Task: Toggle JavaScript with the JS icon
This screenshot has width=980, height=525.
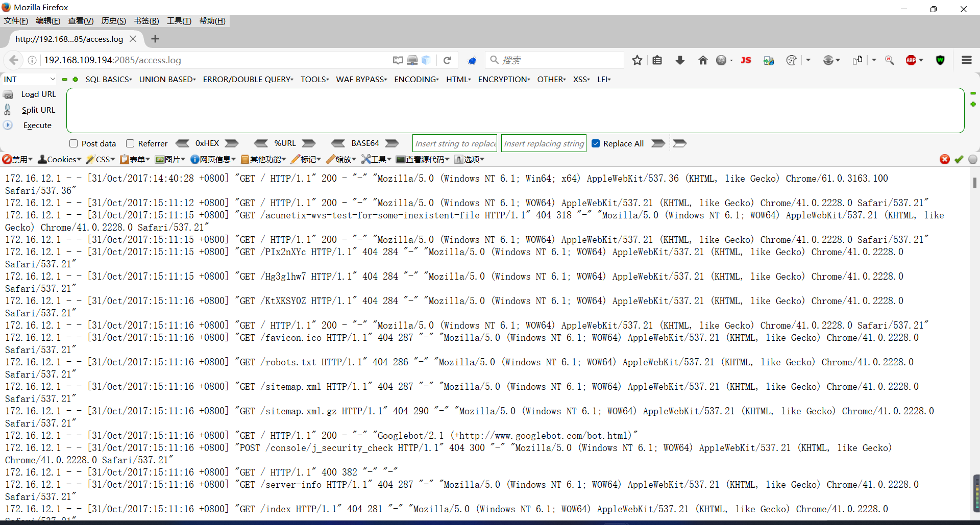Action: coord(746,60)
